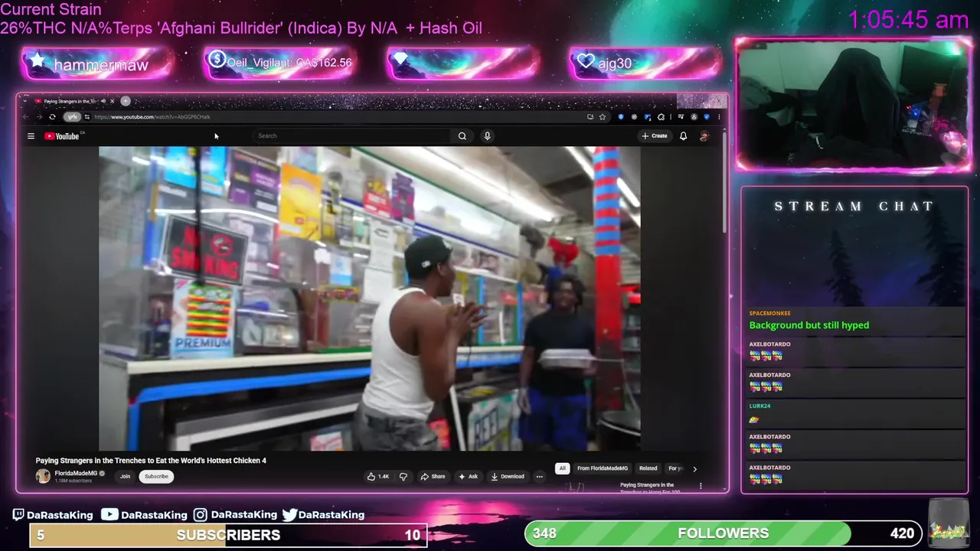Click the FOLLOWERS goal progress bar
The image size is (980, 551).
tap(724, 533)
